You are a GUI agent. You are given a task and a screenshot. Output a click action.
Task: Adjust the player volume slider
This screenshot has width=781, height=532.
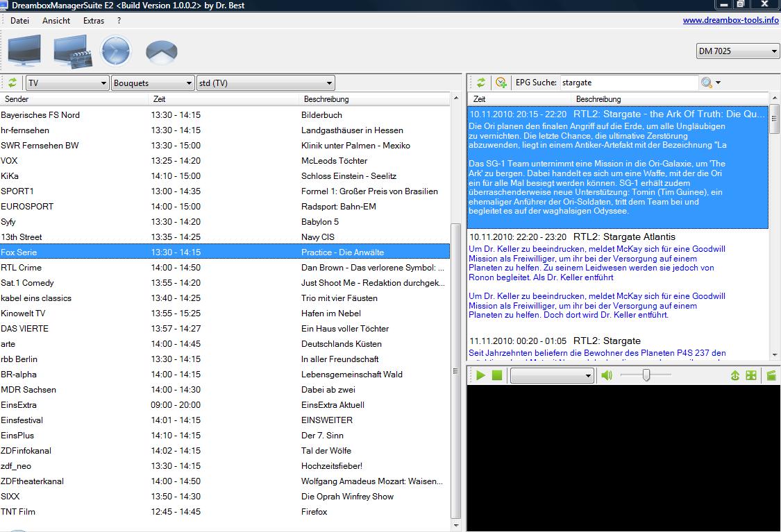(x=646, y=375)
